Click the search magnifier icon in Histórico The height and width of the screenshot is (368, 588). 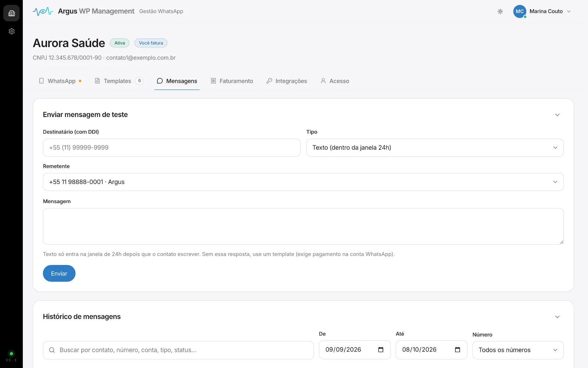click(x=52, y=350)
